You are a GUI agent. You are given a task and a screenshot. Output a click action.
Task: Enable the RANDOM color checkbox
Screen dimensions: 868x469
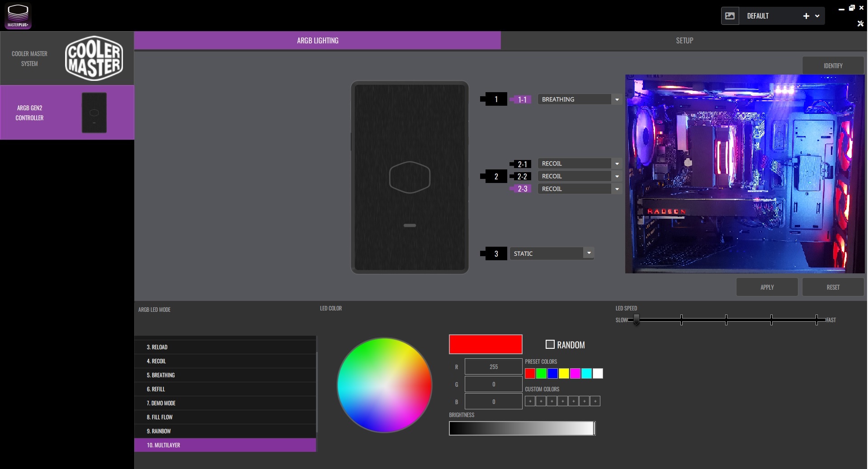pos(550,345)
